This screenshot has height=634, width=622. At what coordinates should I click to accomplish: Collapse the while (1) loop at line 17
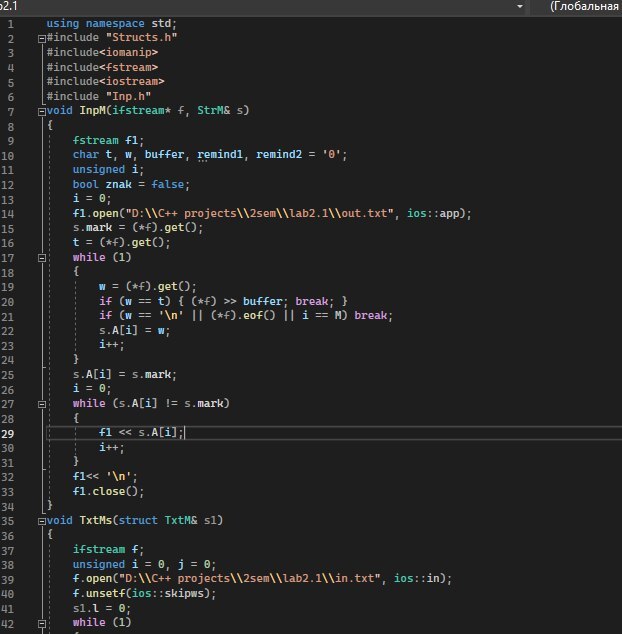pyautogui.click(x=42, y=258)
